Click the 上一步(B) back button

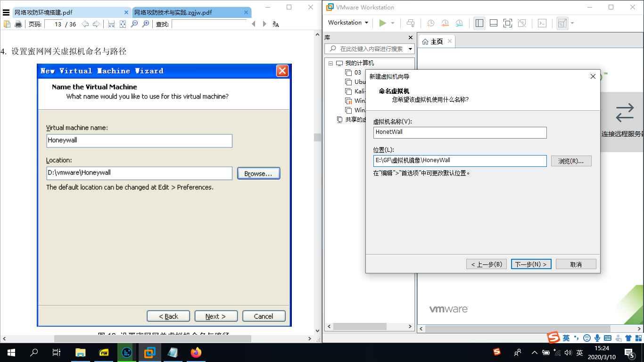[x=487, y=264]
